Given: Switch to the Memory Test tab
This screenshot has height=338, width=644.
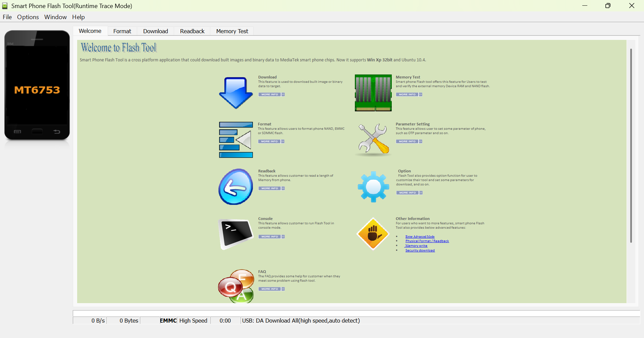Looking at the screenshot, I should 232,31.
